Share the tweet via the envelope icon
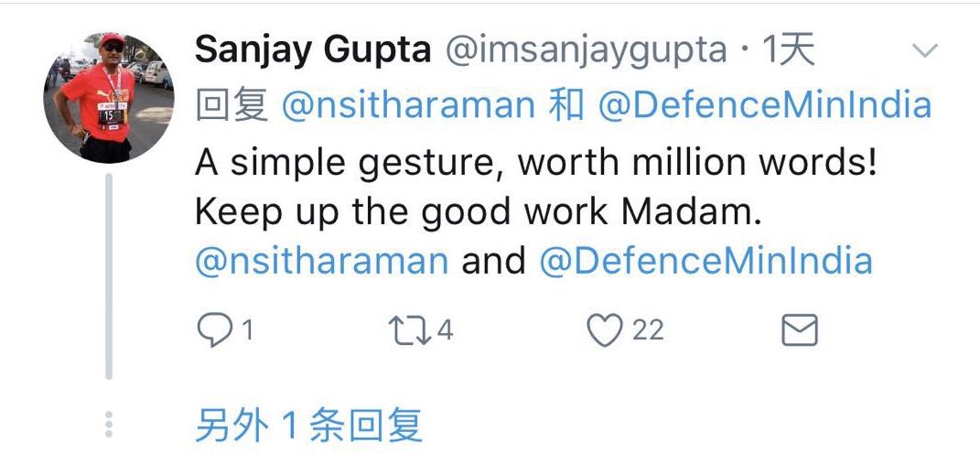The image size is (980, 475). click(799, 330)
